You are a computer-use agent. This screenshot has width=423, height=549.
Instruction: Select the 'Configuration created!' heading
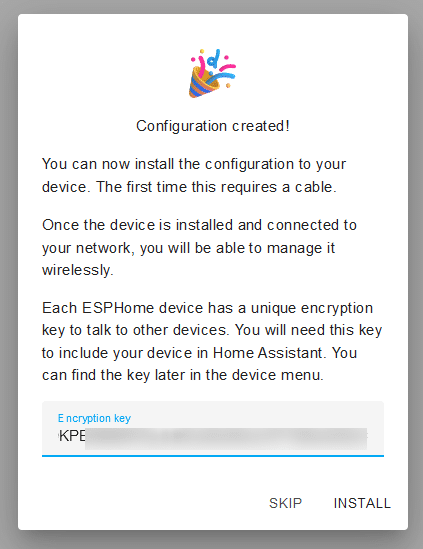pos(213,126)
